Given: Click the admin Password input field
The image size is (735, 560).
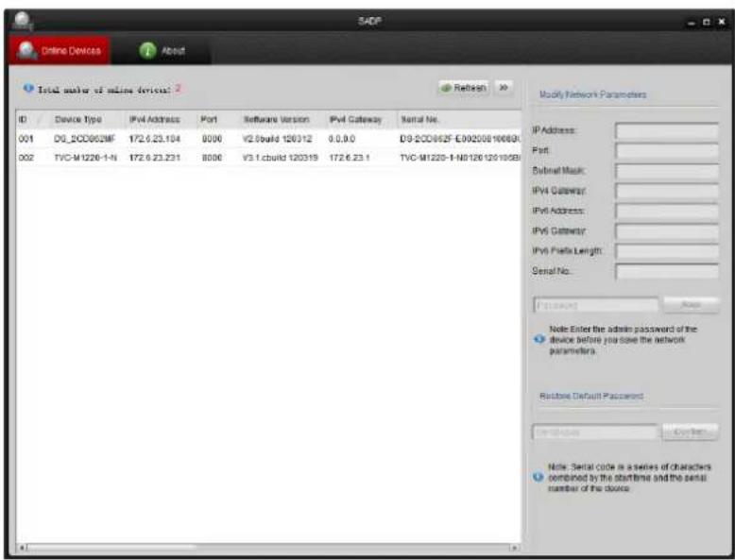Looking at the screenshot, I should point(596,306).
